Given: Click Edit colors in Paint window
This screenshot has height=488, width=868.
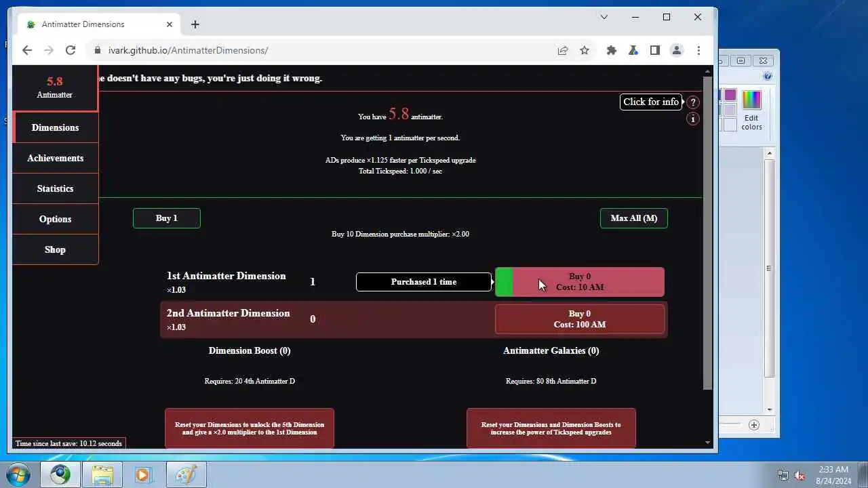Looking at the screenshot, I should pos(751,110).
